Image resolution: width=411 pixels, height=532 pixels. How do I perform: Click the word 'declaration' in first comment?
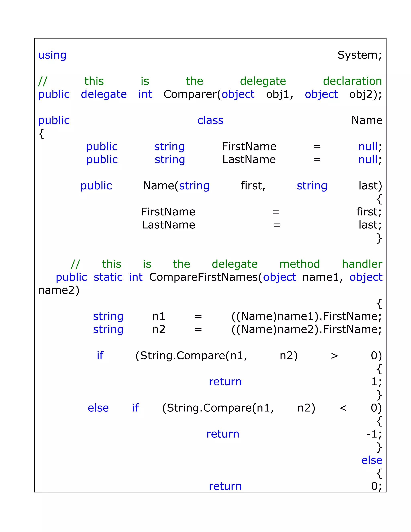pyautogui.click(x=352, y=81)
